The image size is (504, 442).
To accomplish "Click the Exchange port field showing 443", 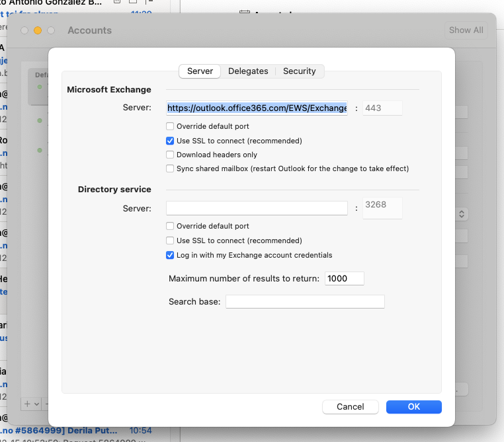I will click(382, 108).
